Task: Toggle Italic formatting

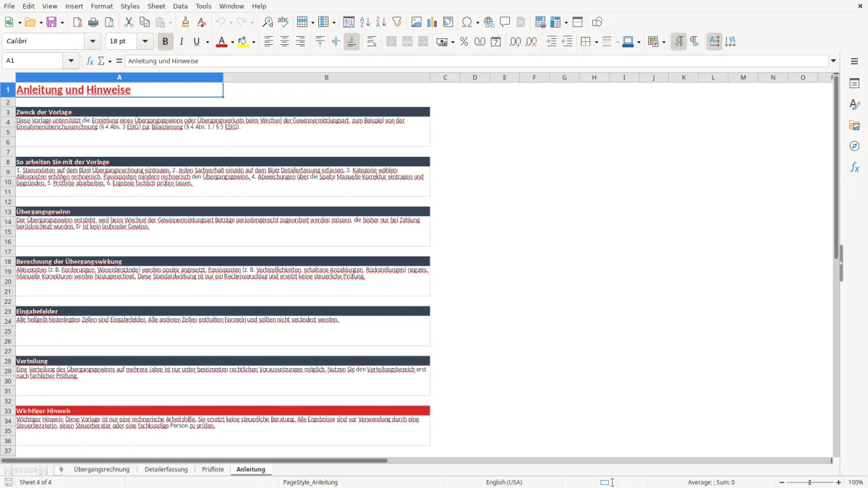Action: point(182,42)
